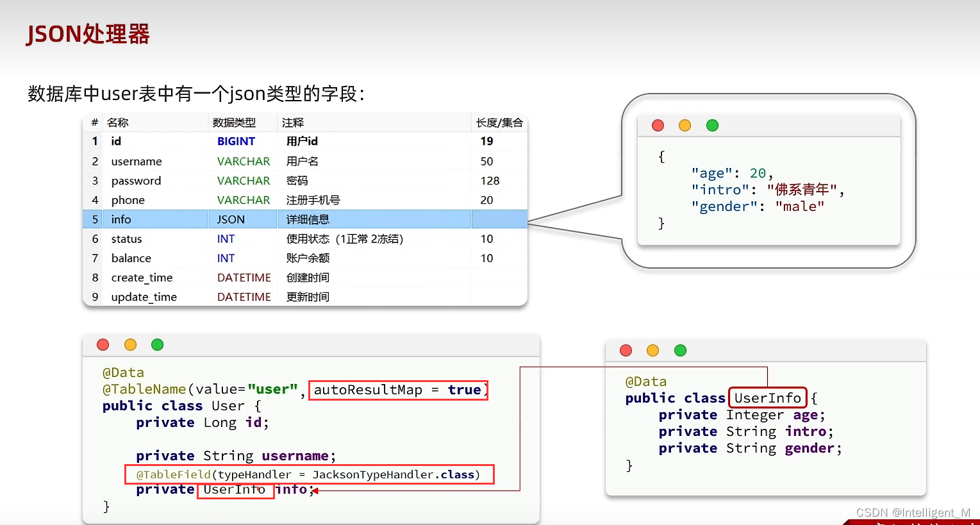
Task: Click the private String gender line
Action: (751, 448)
